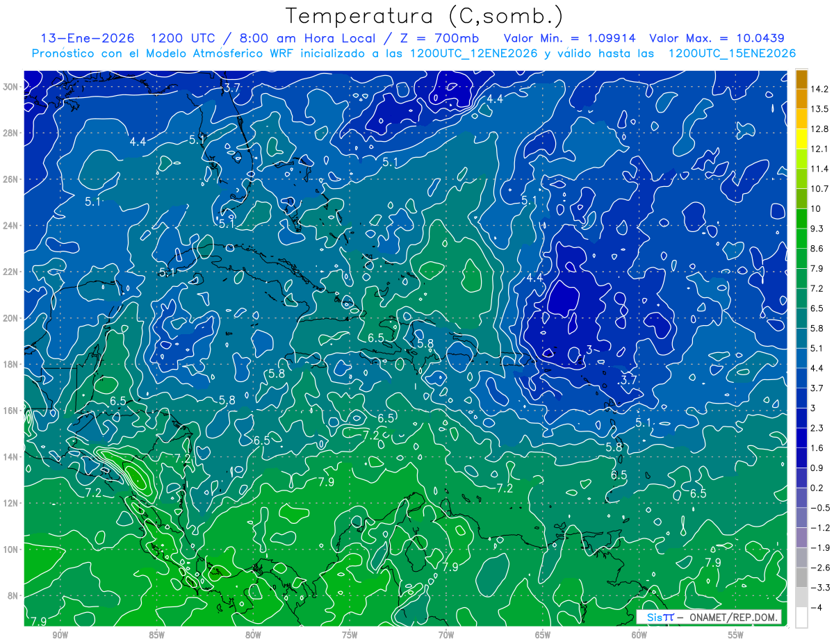Click the title "Temperatura (C,somb.)"

point(425,16)
